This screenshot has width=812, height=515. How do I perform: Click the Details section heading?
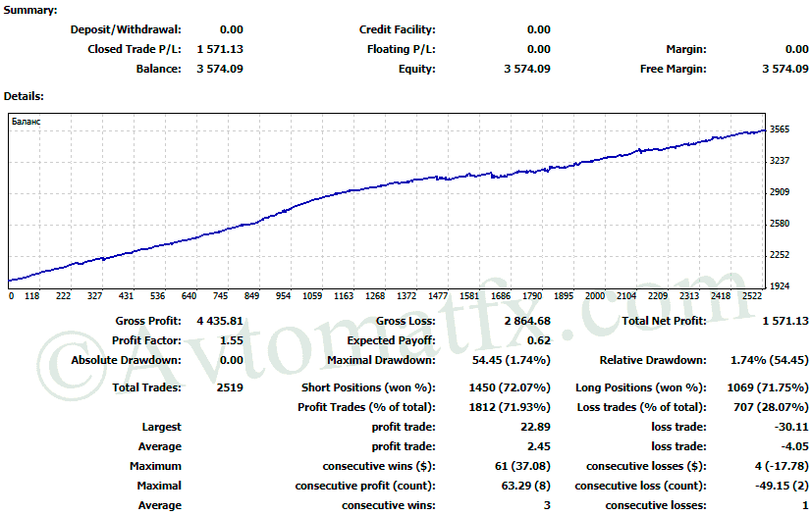(24, 96)
